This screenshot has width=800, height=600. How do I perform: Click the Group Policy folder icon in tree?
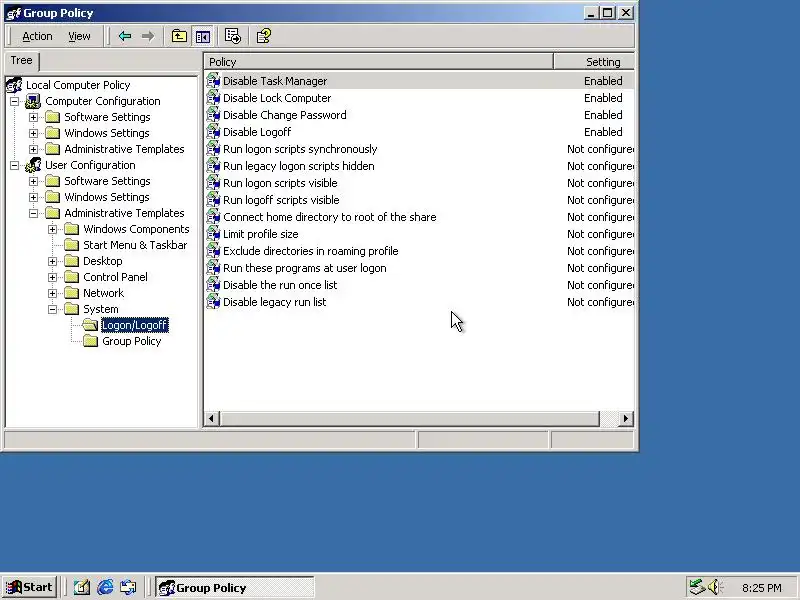[x=90, y=341]
